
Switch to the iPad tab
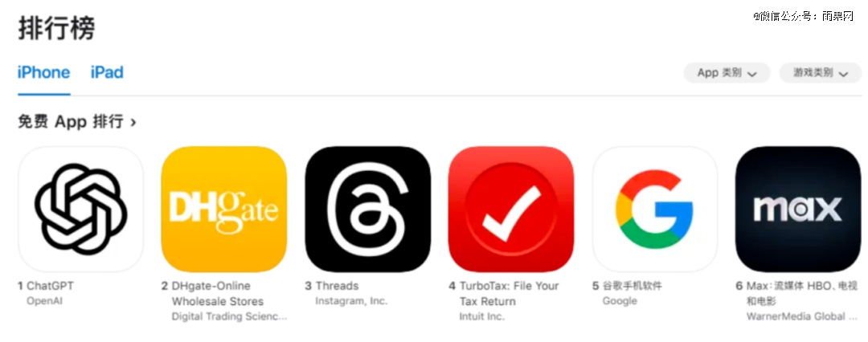pyautogui.click(x=107, y=72)
